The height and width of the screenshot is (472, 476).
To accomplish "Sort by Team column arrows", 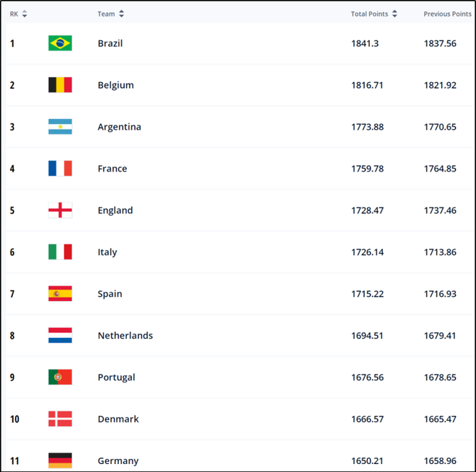I will pos(121,14).
